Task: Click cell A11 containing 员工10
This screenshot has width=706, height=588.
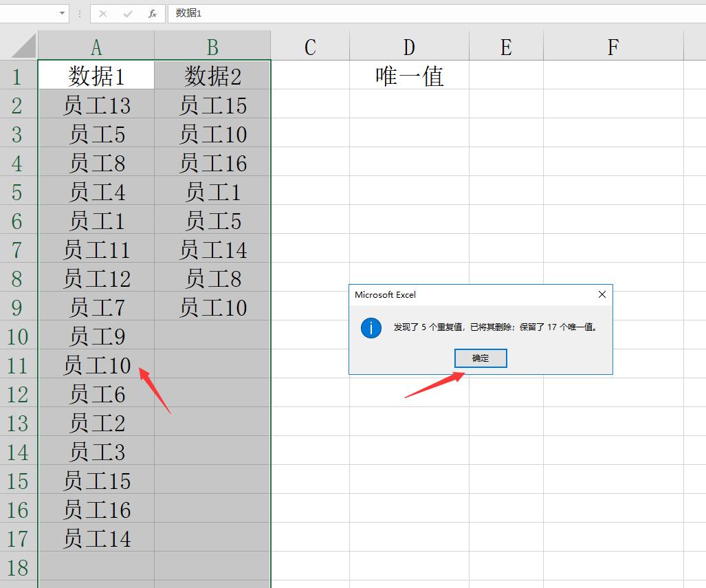Action: tap(96, 365)
